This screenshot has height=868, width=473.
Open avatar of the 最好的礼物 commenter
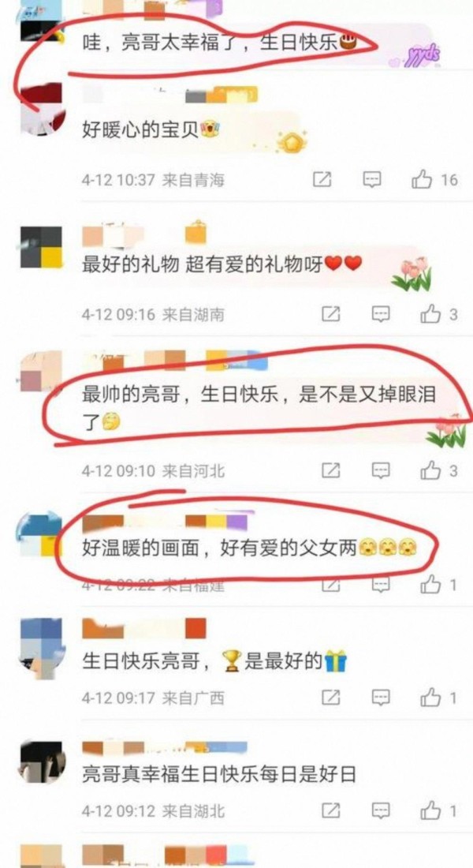[x=42, y=247]
